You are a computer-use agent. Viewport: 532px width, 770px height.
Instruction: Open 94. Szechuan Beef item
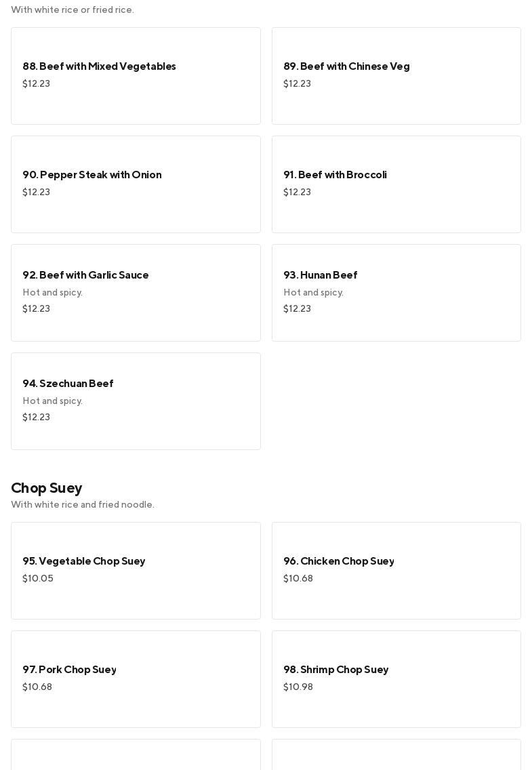[136, 401]
